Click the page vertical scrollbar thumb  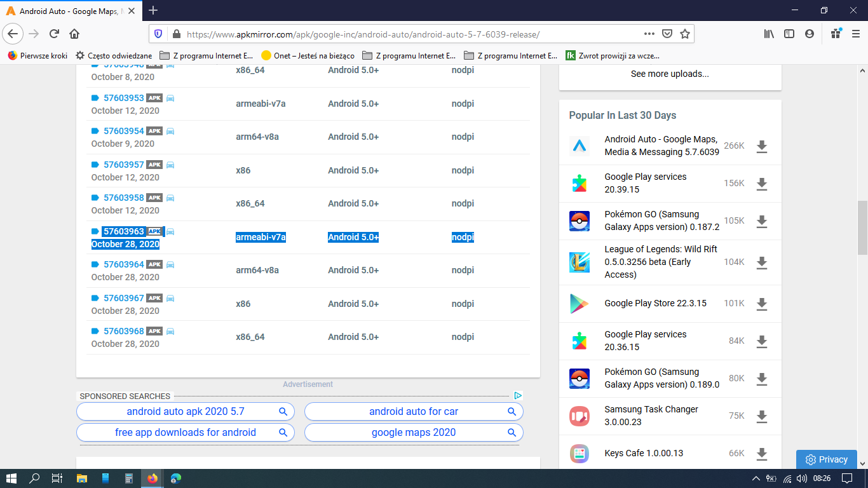(862, 227)
